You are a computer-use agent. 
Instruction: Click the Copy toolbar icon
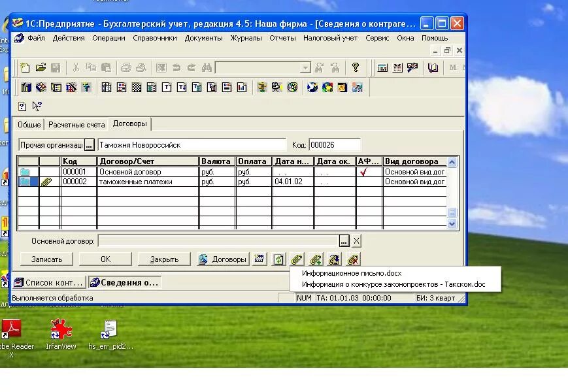[91, 68]
